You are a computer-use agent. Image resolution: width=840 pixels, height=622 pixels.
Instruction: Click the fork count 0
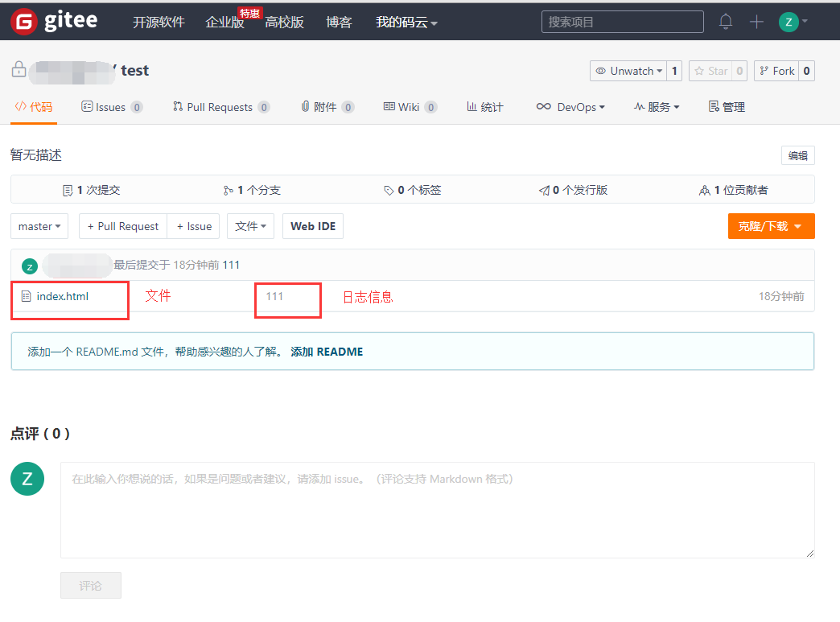point(806,71)
